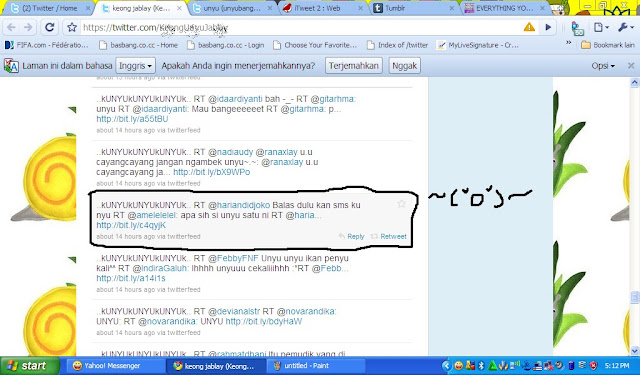The image size is (640, 375).
Task: Open link http://bit.ly/c4qyjK
Action: pyautogui.click(x=131, y=225)
